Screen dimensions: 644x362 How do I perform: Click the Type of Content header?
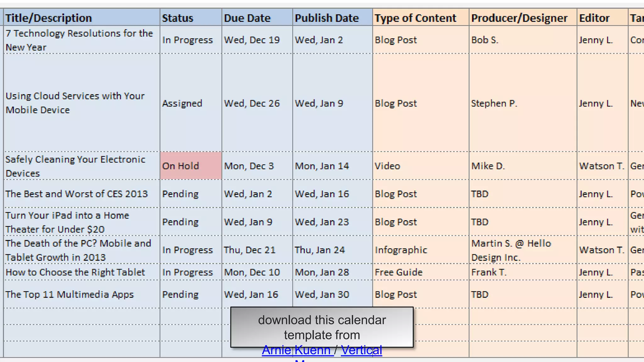[415, 18]
